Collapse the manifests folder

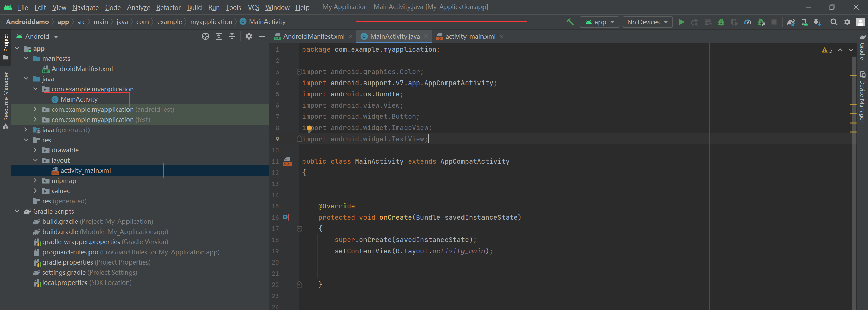(26, 58)
